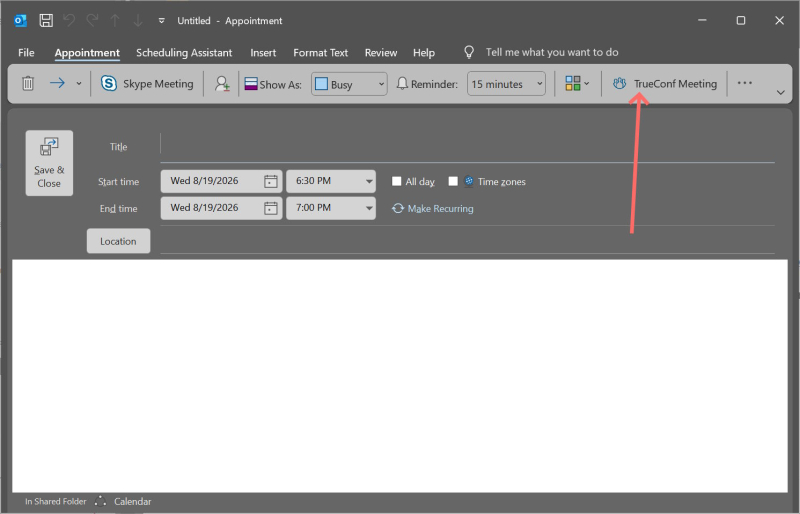Open the 6:30 PM start time dropdown
The width and height of the screenshot is (800, 514).
point(331,181)
